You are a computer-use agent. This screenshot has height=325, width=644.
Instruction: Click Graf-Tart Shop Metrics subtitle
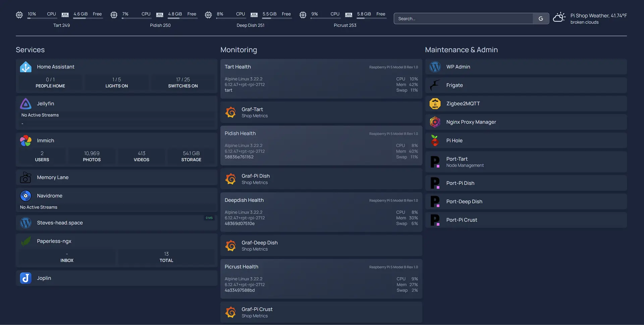click(255, 116)
